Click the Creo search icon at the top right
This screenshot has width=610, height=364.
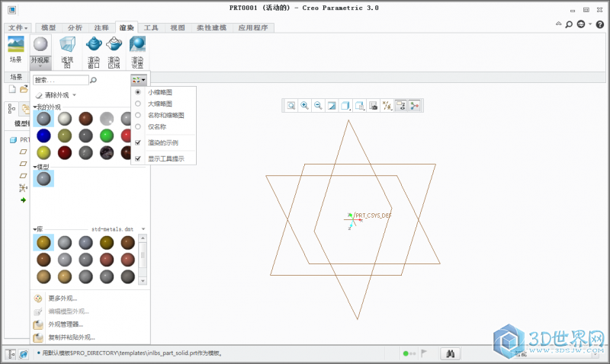click(x=569, y=24)
